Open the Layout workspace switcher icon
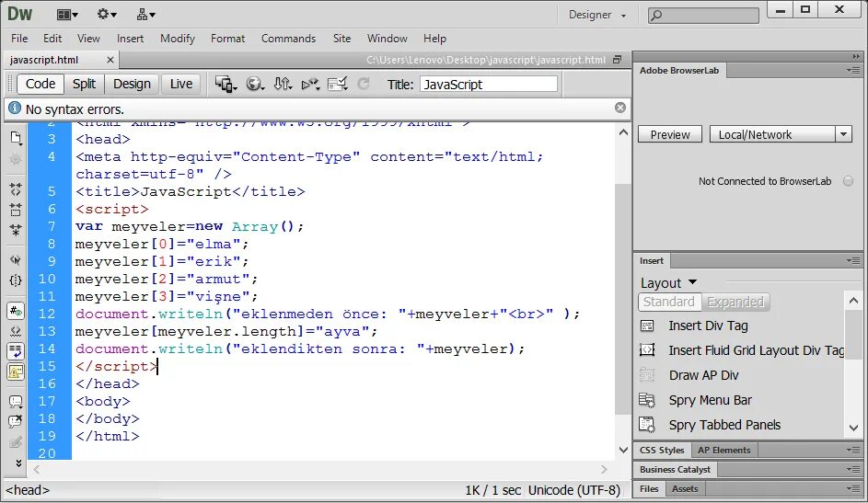This screenshot has width=868, height=503. click(x=67, y=15)
